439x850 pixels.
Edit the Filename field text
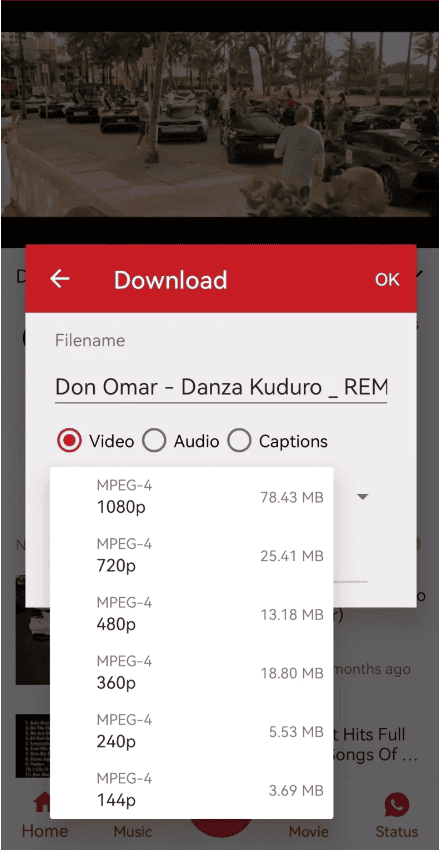(221, 387)
